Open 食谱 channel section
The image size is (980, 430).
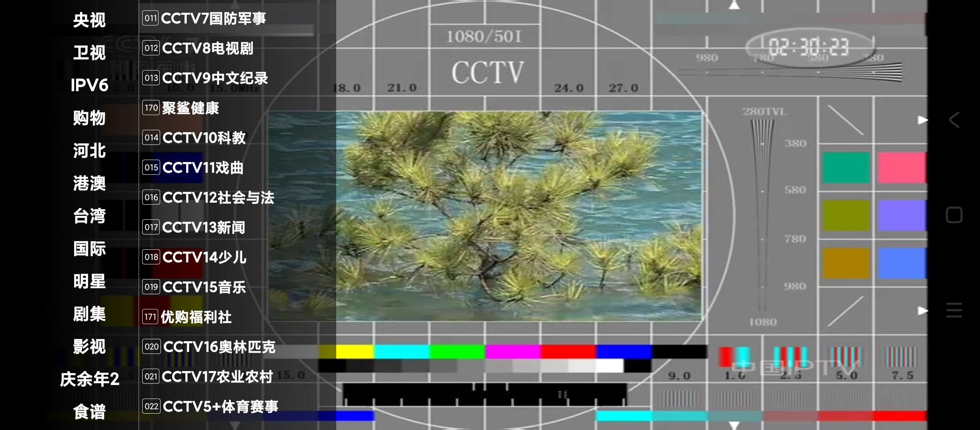88,412
